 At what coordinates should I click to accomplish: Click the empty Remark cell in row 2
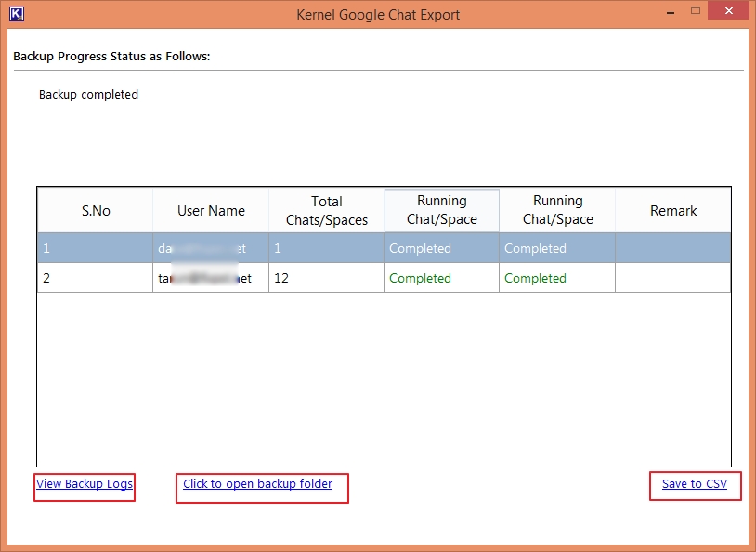[x=673, y=278]
